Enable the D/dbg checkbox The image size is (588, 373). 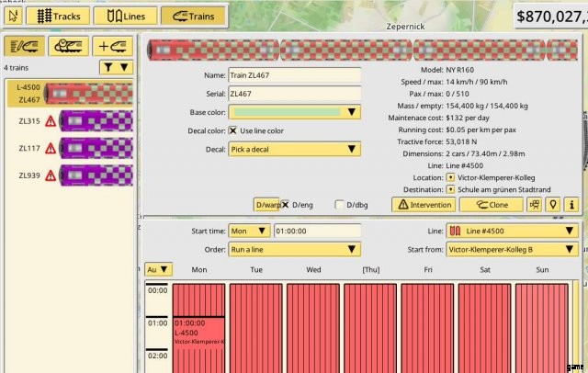[340, 204]
